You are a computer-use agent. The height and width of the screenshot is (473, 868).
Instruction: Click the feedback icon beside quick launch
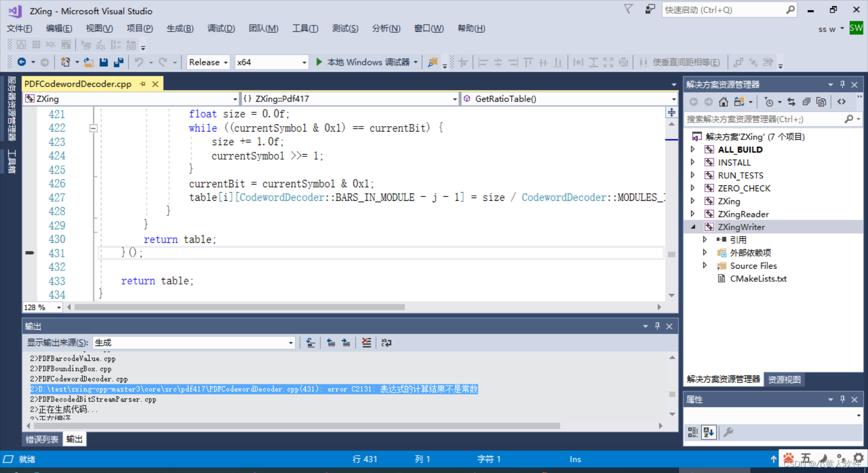[x=650, y=9]
